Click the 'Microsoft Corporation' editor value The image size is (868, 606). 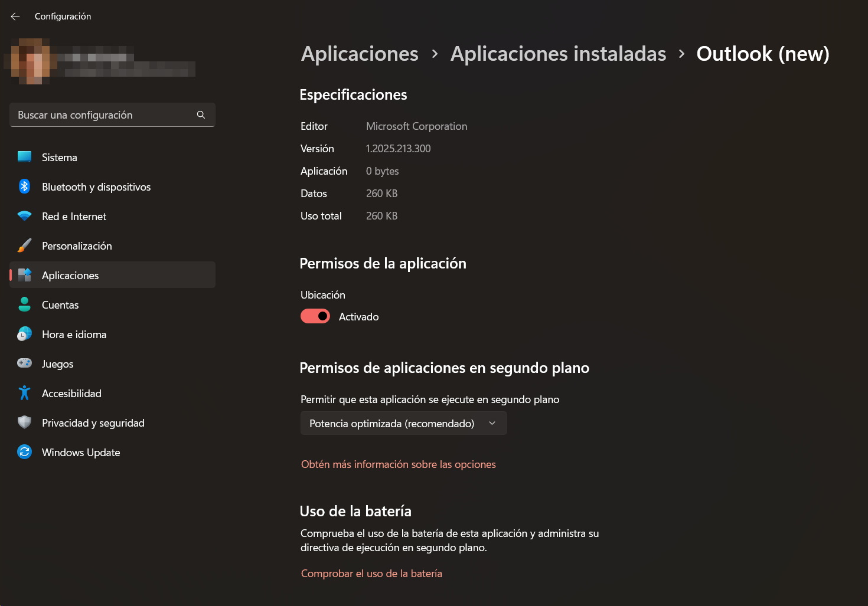click(416, 126)
